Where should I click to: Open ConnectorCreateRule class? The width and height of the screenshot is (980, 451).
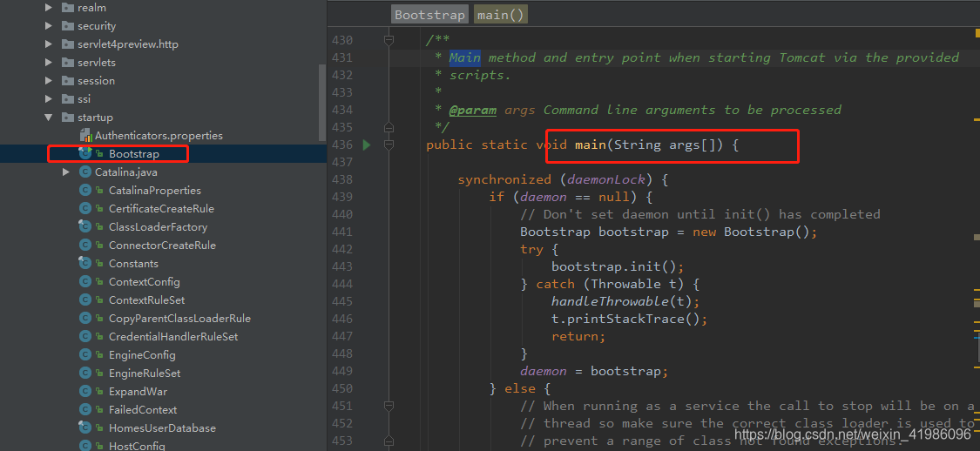163,245
